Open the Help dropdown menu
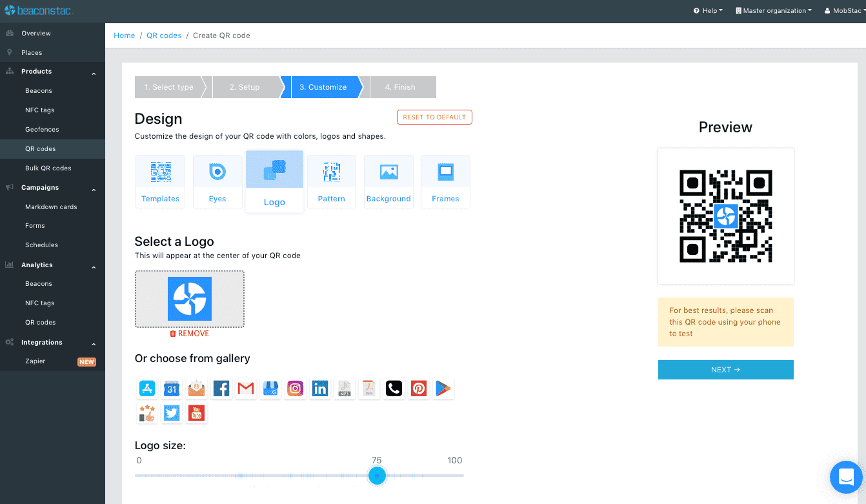Screen dimensions: 866x504 pos(708,11)
